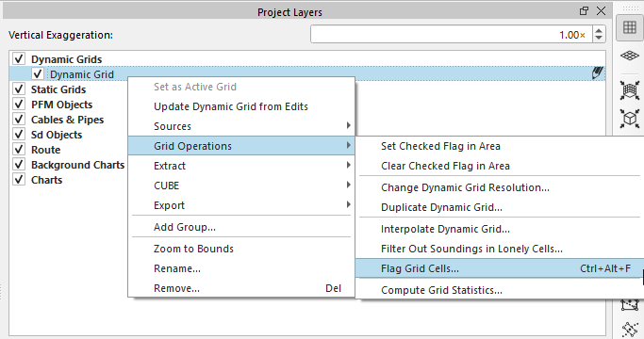Click the polygon selection icon at the toolbar bottom
Viewport: 644px width, 339px height.
(629, 305)
